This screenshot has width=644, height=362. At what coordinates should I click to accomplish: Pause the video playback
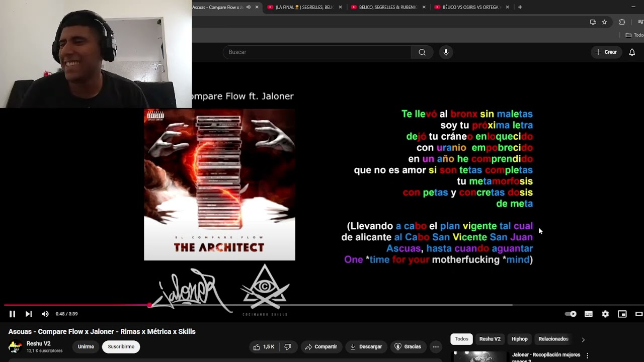point(13,314)
